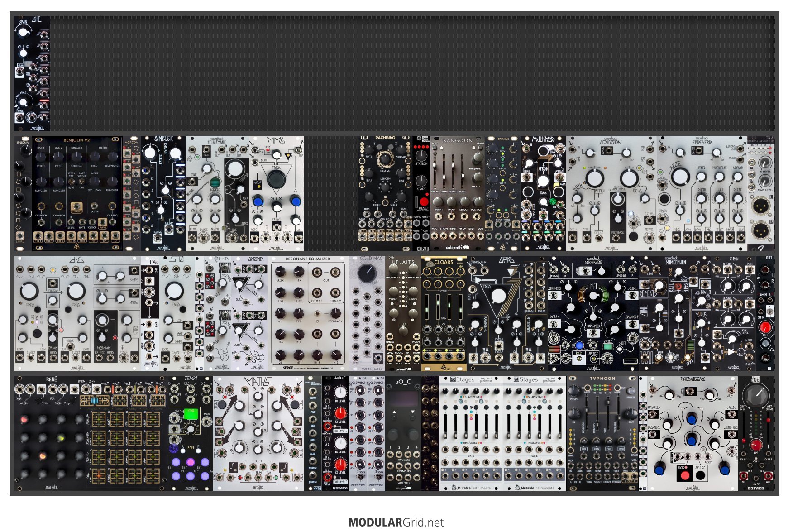Click the B1 LEVEL knob on A*B+C
The width and height of the screenshot is (793, 532).
[340, 392]
